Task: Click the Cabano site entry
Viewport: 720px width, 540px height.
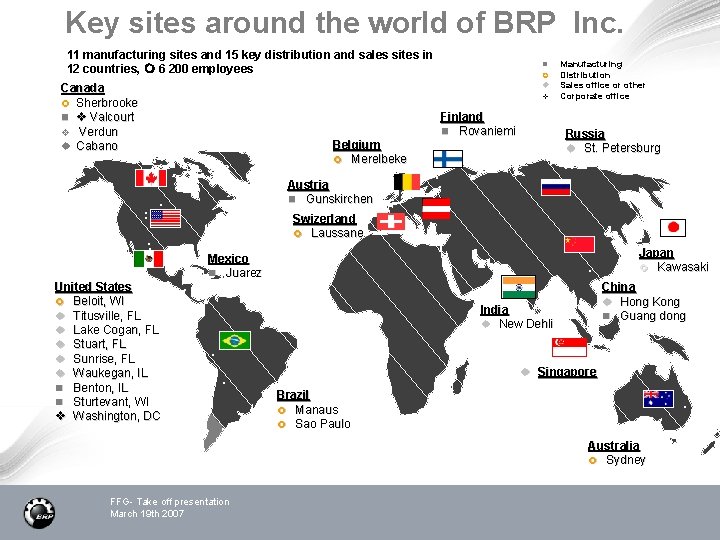Action: pos(97,146)
